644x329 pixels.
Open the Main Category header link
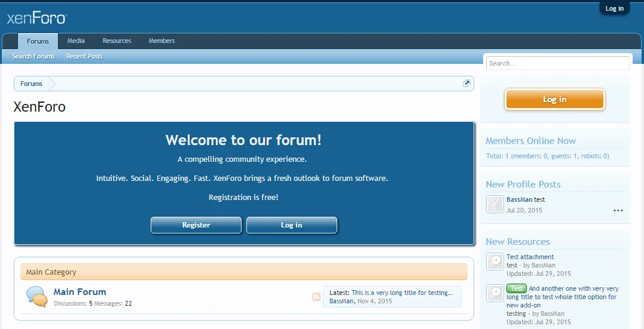[x=51, y=272]
